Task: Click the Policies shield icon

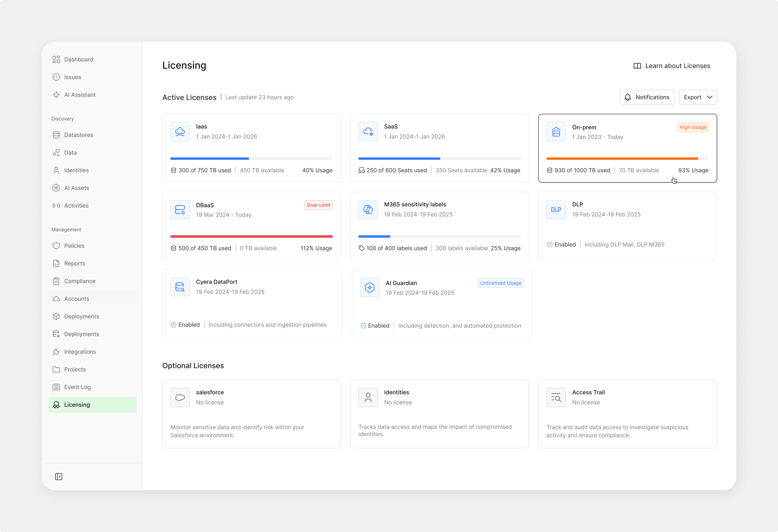Action: pyautogui.click(x=56, y=246)
